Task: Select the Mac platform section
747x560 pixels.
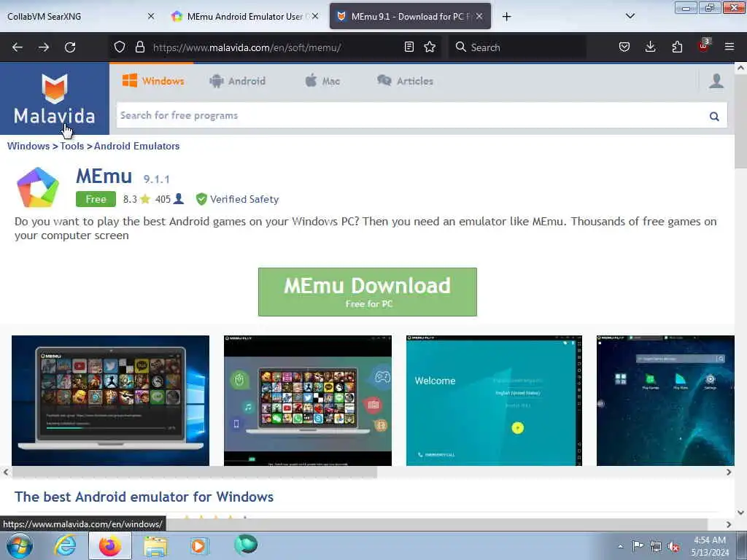Action: click(x=322, y=81)
